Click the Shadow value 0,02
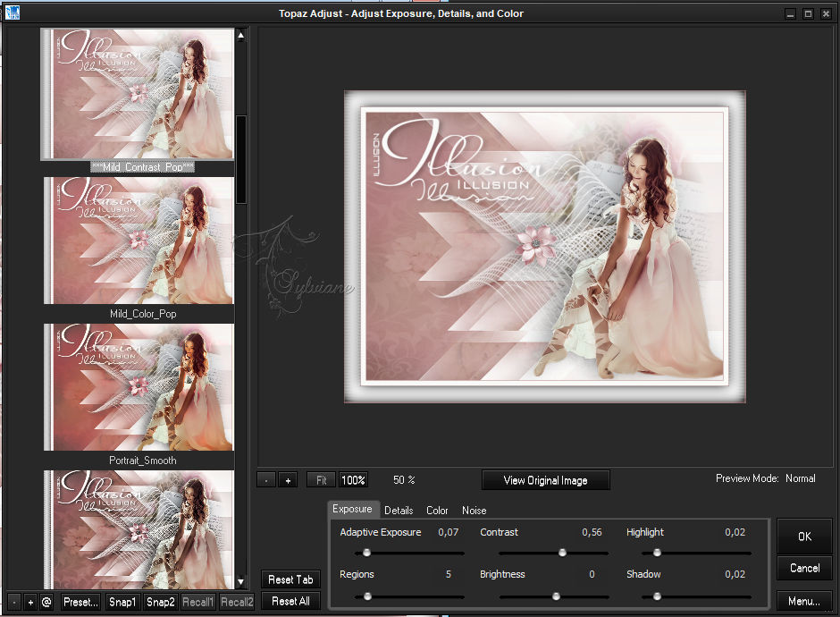 [x=735, y=575]
